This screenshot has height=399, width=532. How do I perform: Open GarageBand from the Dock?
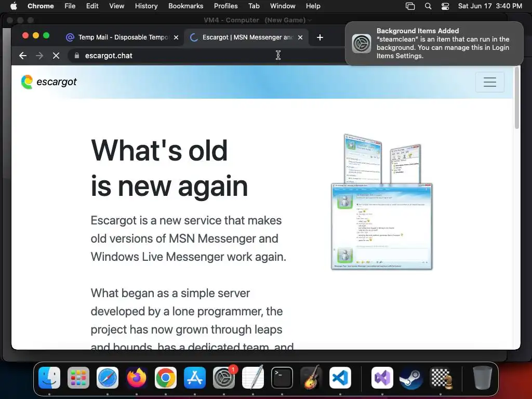(x=311, y=378)
